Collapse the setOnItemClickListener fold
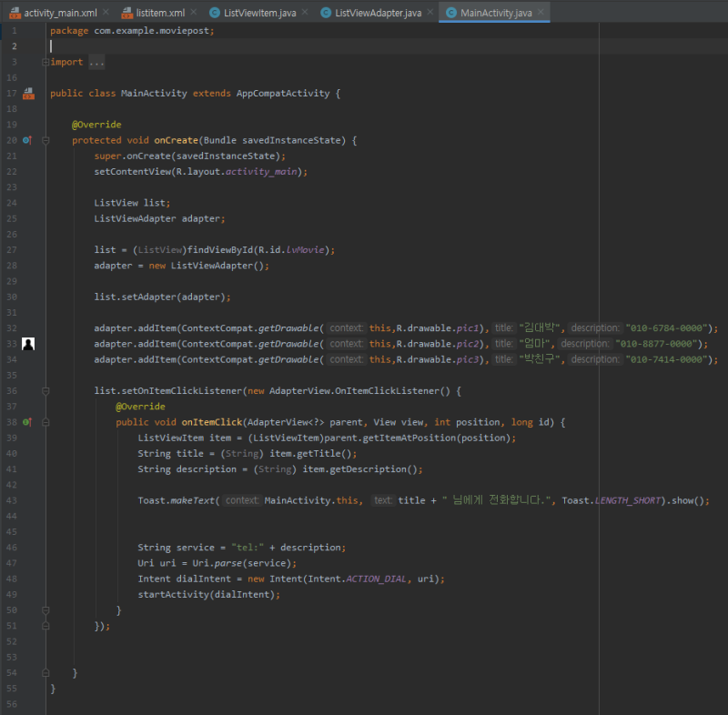The image size is (728, 715). pyautogui.click(x=45, y=391)
